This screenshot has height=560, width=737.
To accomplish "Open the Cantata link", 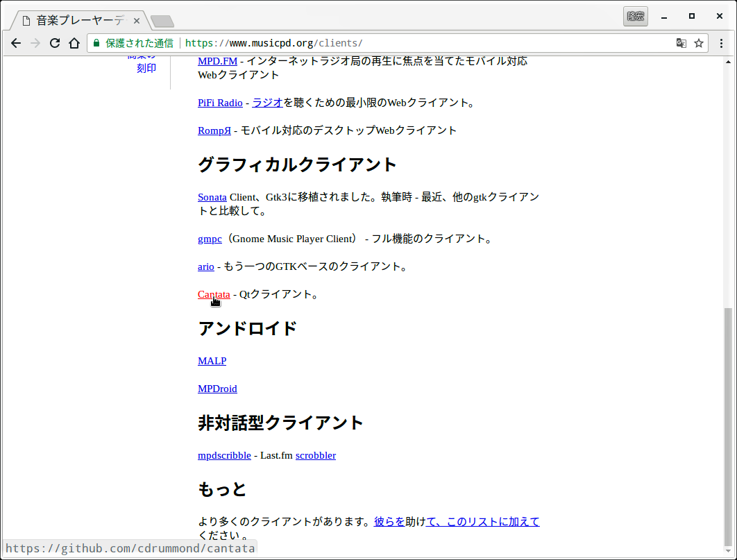I will [214, 294].
